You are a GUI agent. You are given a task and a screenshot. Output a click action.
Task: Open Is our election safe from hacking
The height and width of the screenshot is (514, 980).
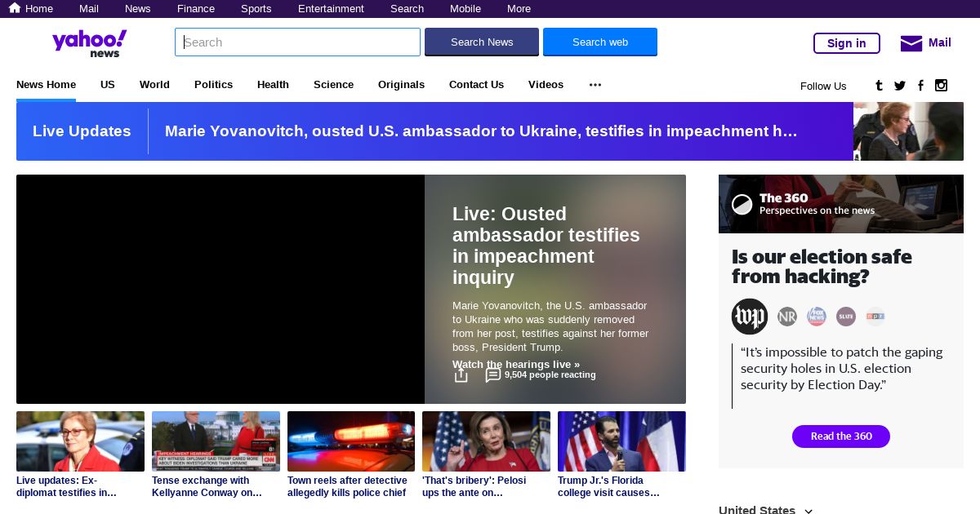pos(822,267)
